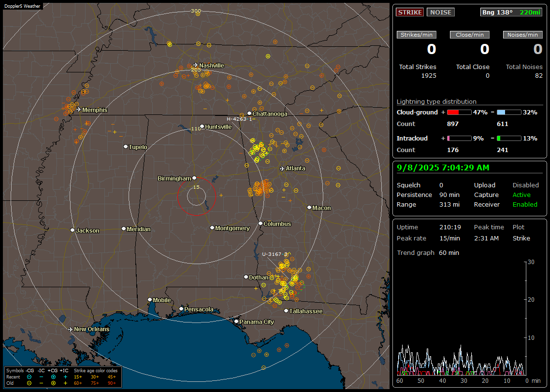Click the Squelch value 0
The height and width of the screenshot is (392, 550).
click(x=441, y=185)
